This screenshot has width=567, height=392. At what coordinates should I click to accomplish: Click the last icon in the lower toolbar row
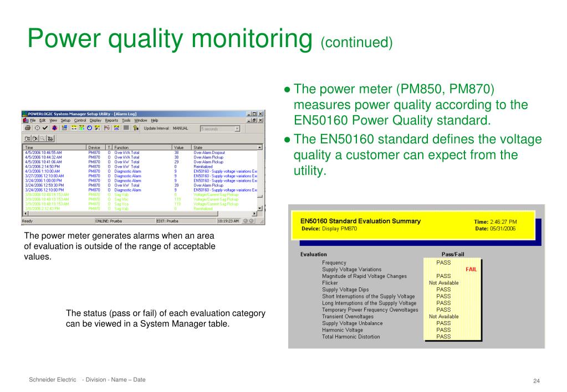coord(50,138)
